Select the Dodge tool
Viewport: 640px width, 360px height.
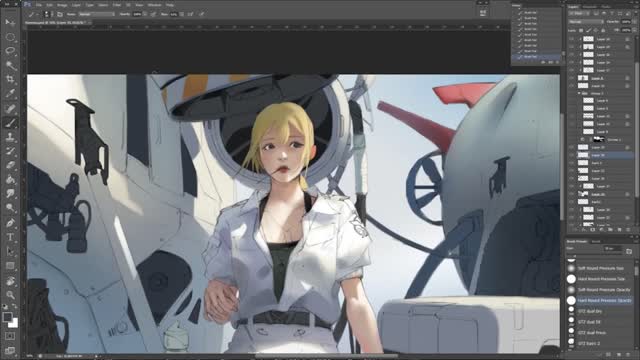(10, 208)
